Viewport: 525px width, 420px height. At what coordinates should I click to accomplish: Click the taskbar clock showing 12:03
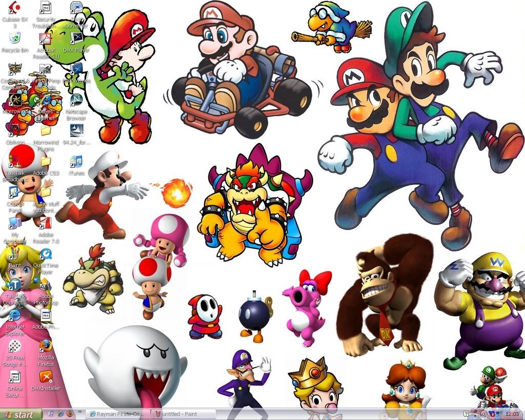(x=512, y=414)
